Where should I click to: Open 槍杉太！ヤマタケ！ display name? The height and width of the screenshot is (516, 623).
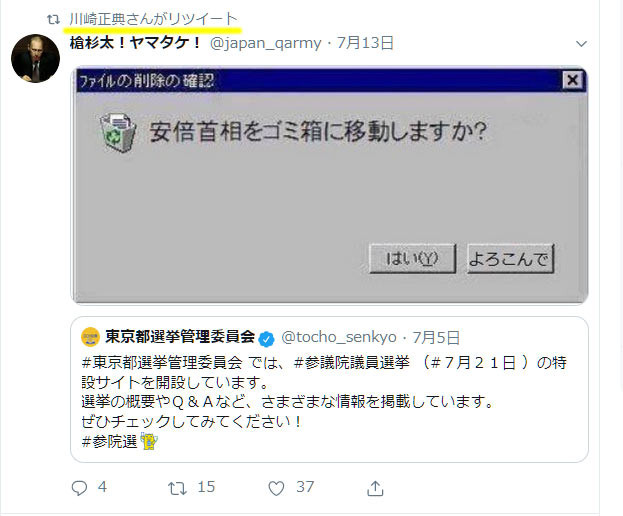tap(136, 43)
